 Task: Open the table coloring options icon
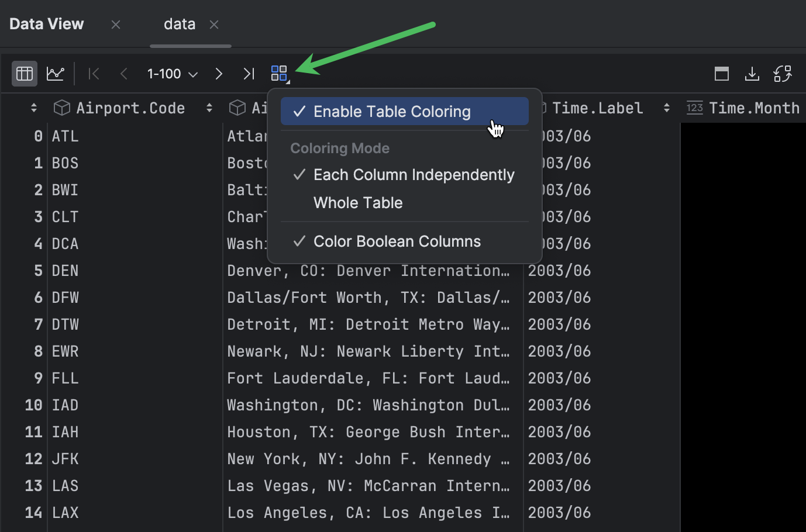click(x=279, y=73)
